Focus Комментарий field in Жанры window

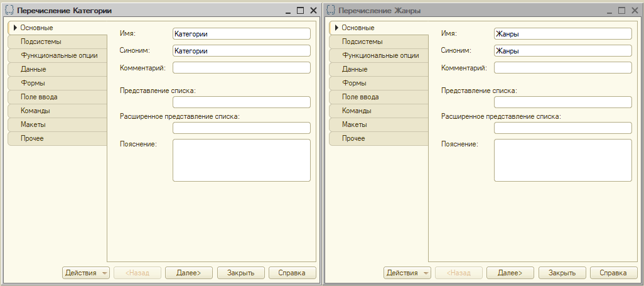[562, 68]
